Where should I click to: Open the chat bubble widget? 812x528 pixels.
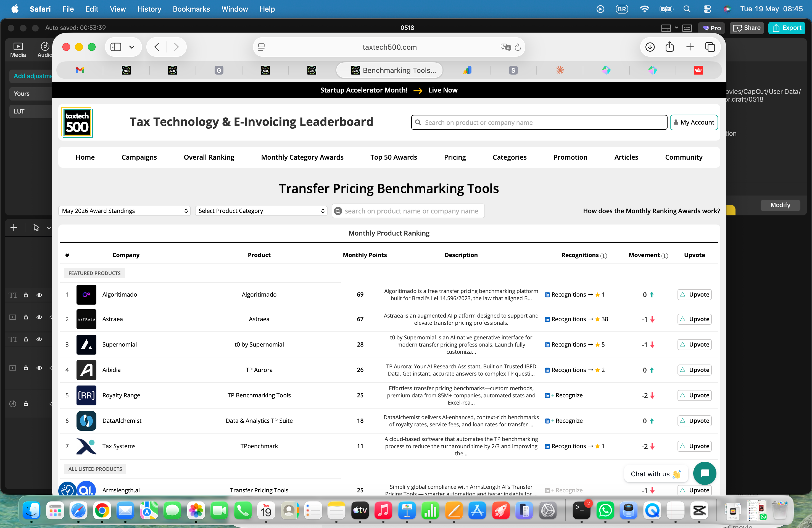(705, 473)
